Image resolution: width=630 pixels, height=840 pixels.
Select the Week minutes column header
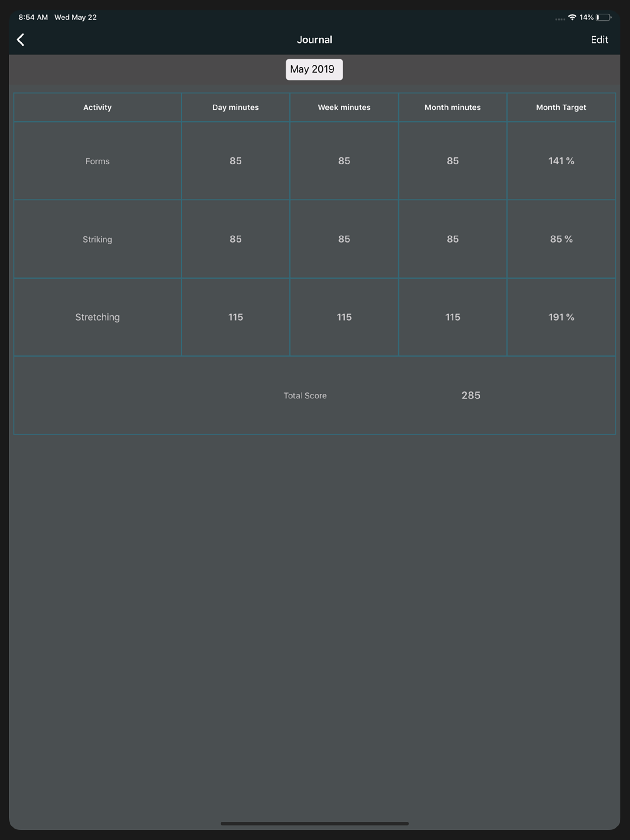pos(344,108)
